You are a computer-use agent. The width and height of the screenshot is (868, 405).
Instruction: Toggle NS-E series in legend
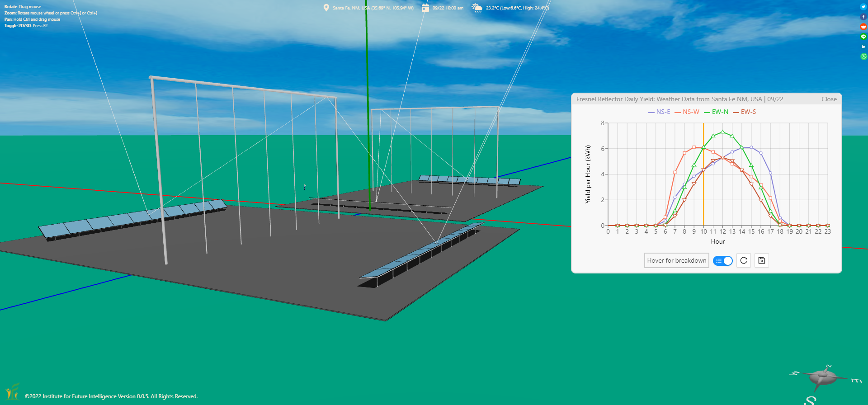(659, 112)
